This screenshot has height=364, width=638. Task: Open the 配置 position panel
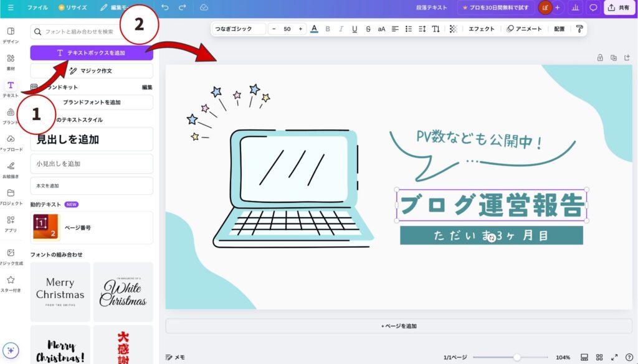pos(559,29)
